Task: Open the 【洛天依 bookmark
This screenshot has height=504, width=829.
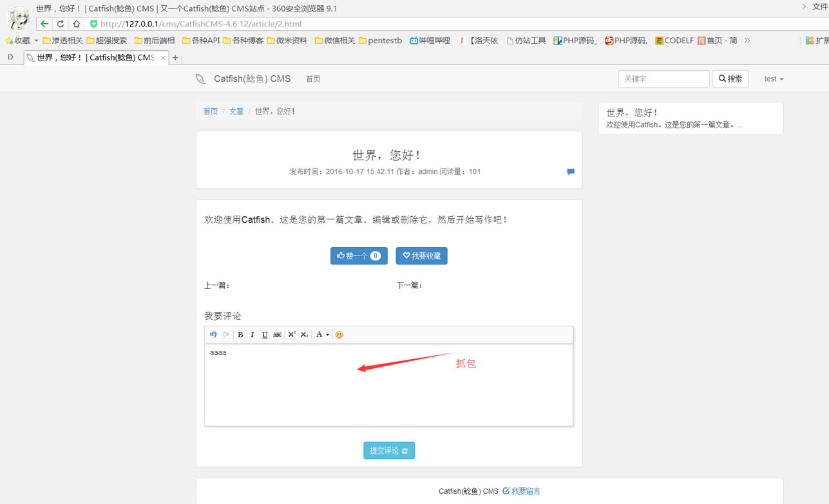Action: click(479, 41)
